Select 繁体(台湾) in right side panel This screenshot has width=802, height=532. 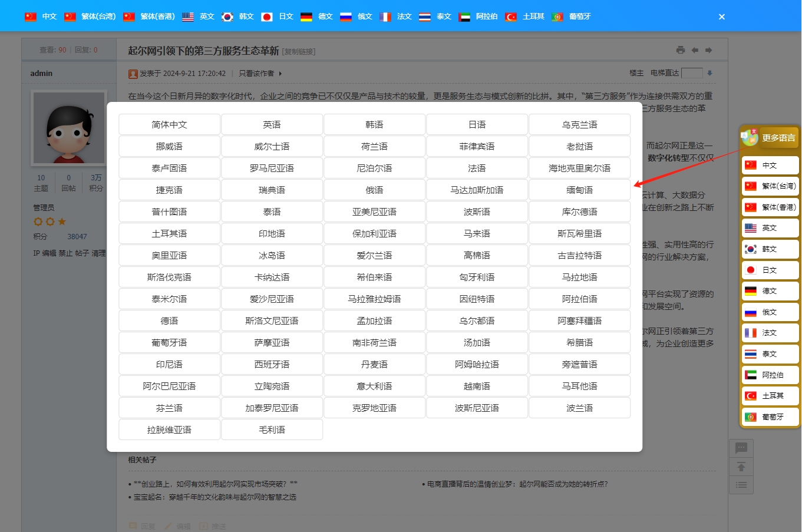[x=770, y=186]
